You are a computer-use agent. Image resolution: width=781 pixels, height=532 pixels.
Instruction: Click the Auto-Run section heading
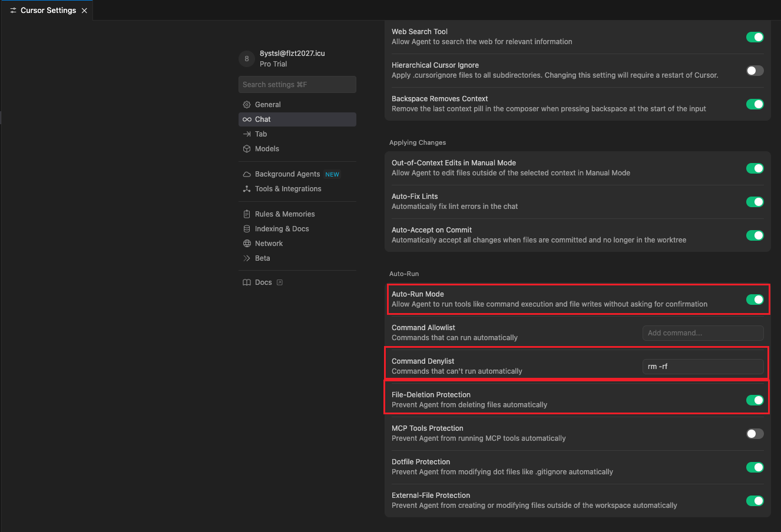[404, 274]
